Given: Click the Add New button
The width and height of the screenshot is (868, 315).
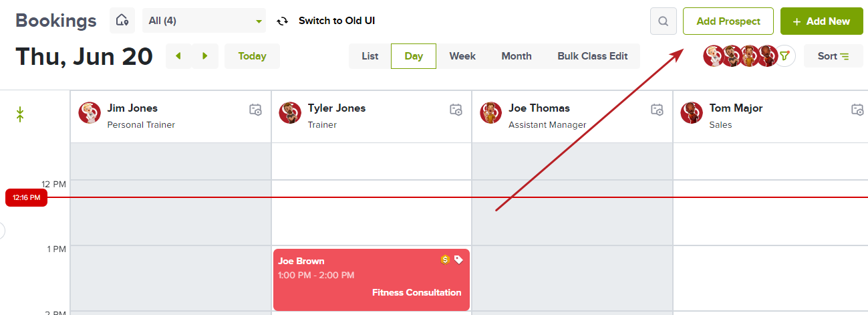Looking at the screenshot, I should (821, 21).
